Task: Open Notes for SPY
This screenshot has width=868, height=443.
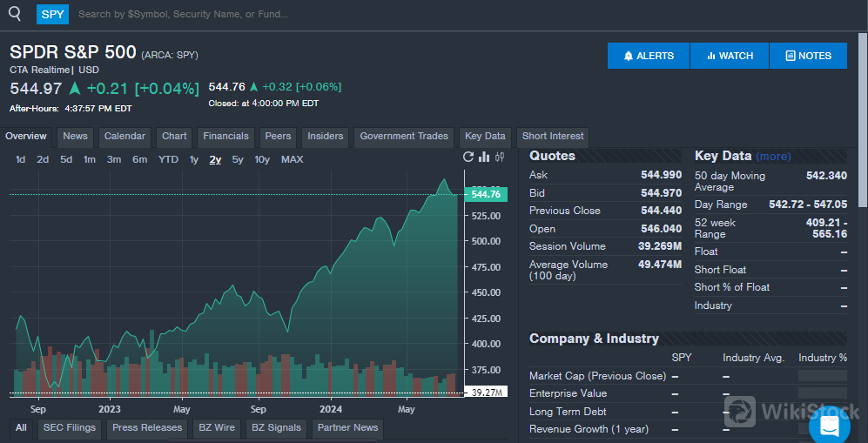Action: [x=808, y=56]
